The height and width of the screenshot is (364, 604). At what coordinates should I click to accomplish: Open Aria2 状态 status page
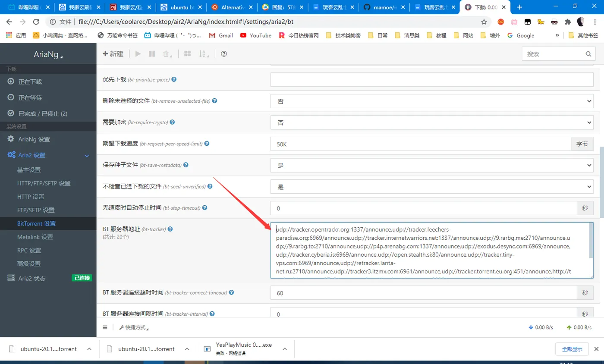coord(31,278)
